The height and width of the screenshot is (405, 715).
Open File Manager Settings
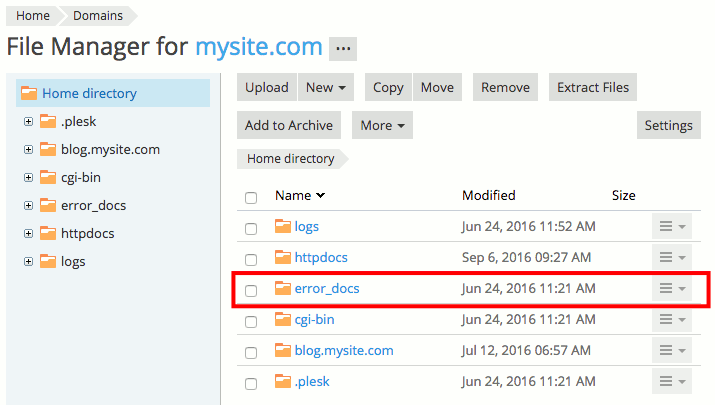[x=668, y=125]
